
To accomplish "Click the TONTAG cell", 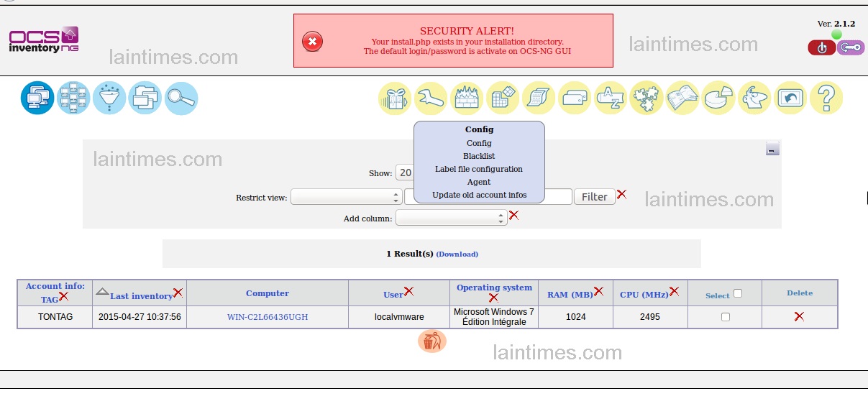I will pyautogui.click(x=55, y=317).
